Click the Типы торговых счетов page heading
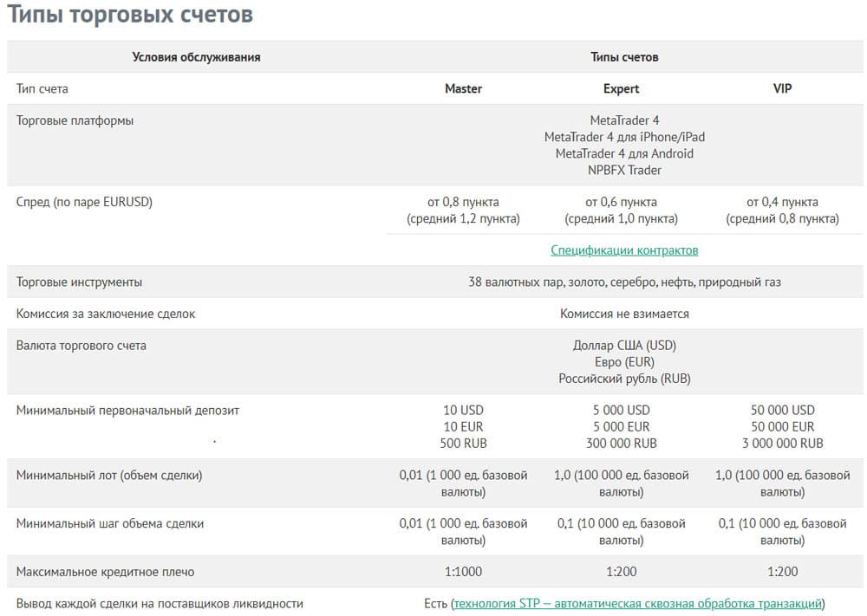Screen dimensions: 867x616 (131, 15)
